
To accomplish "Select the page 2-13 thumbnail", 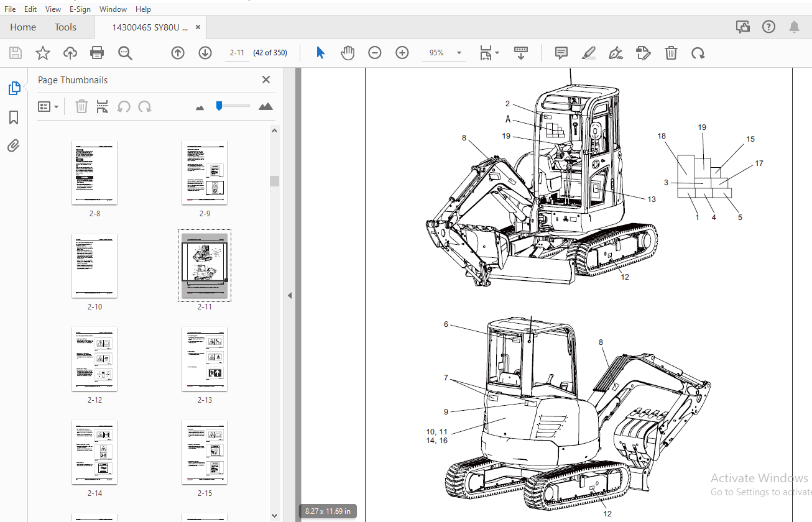I will (x=205, y=359).
